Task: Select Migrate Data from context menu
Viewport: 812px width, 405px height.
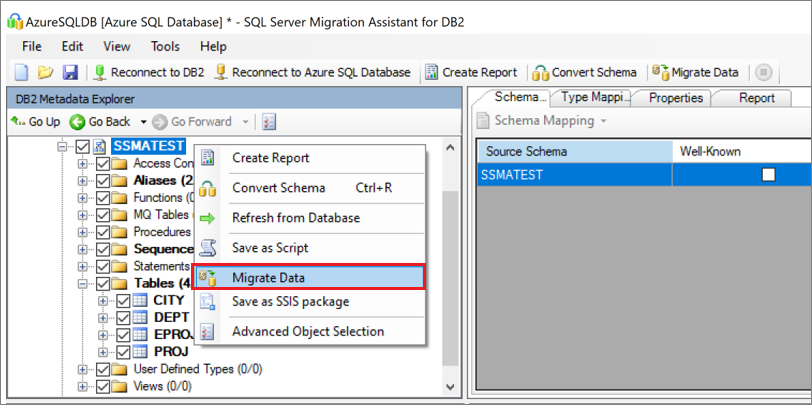Action: coord(269,277)
